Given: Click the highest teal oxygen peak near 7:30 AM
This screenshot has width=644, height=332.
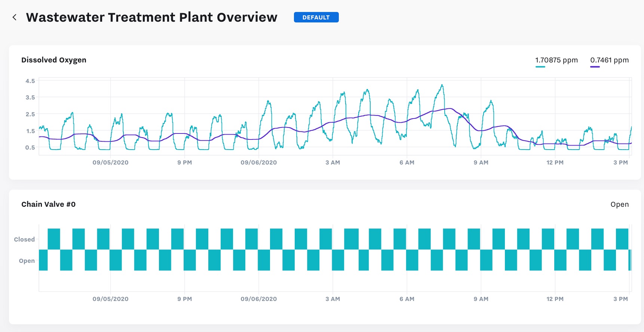Looking at the screenshot, I should pos(442,86).
